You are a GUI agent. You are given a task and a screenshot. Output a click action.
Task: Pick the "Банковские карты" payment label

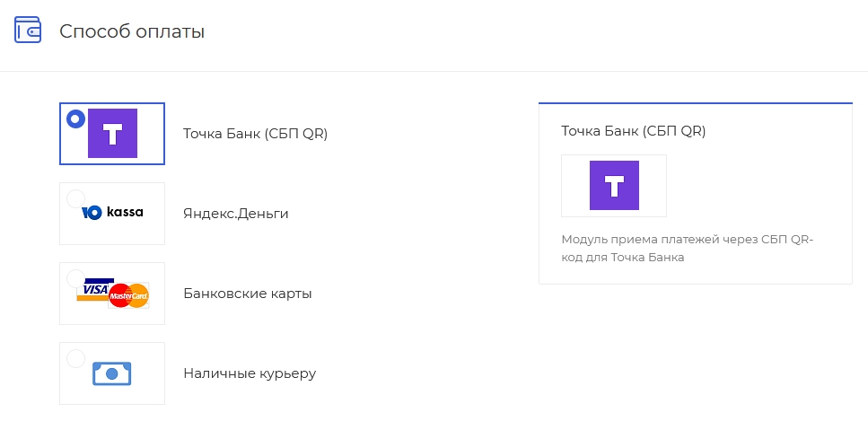click(247, 294)
